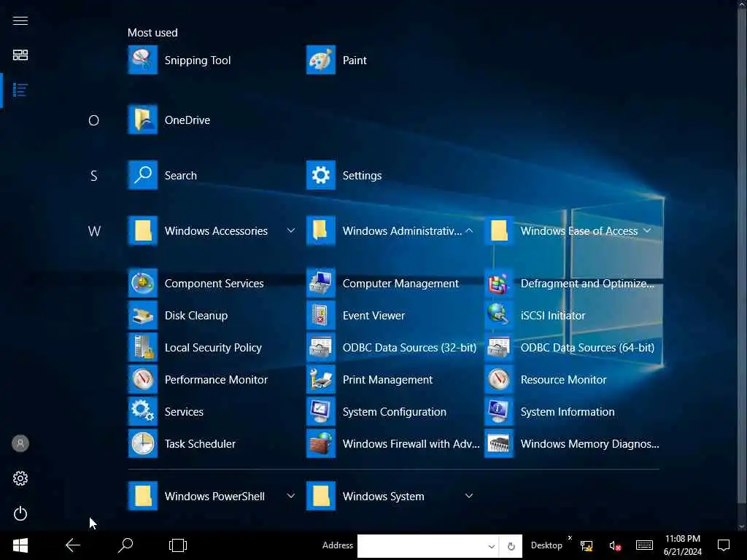
Task: Open Action Center notifications icon
Action: (x=724, y=545)
